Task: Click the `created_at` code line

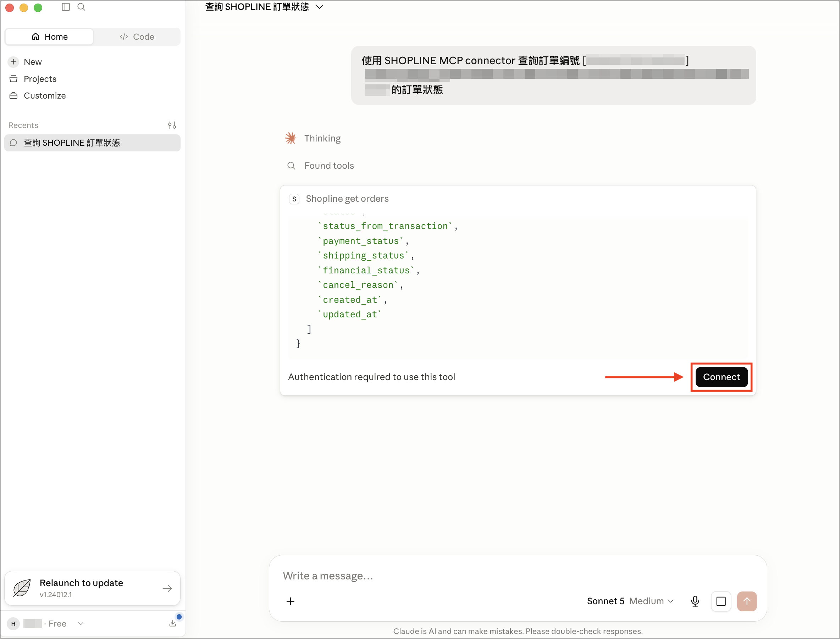Action: tap(352, 300)
